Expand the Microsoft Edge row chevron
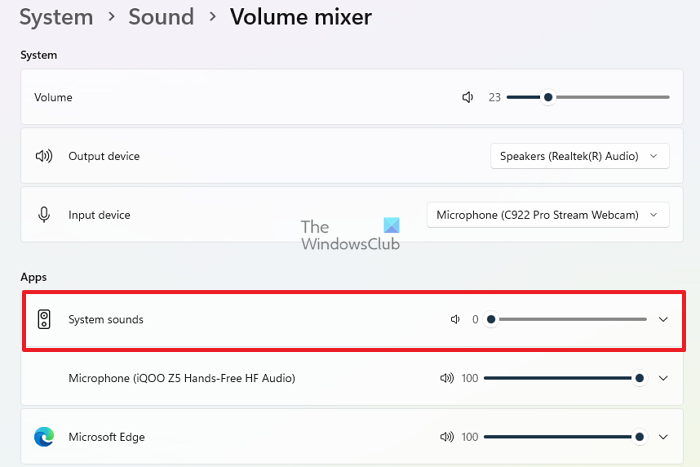The width and height of the screenshot is (700, 467). pyautogui.click(x=663, y=437)
